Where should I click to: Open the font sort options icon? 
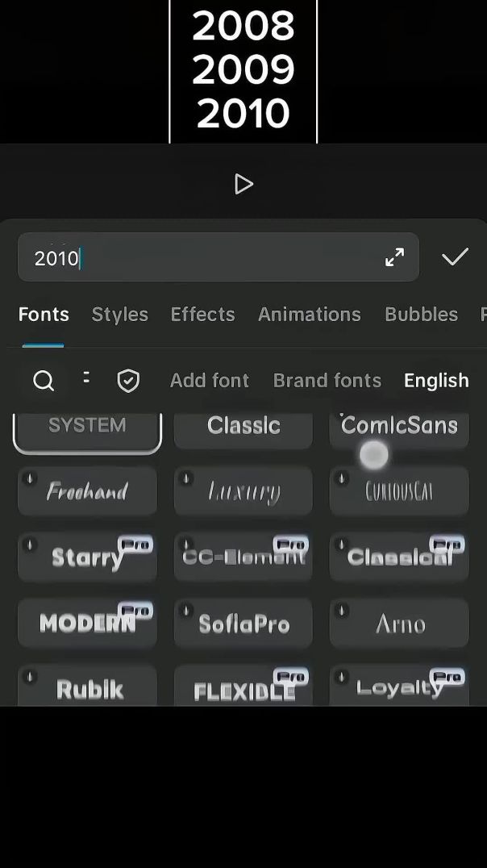coord(86,378)
